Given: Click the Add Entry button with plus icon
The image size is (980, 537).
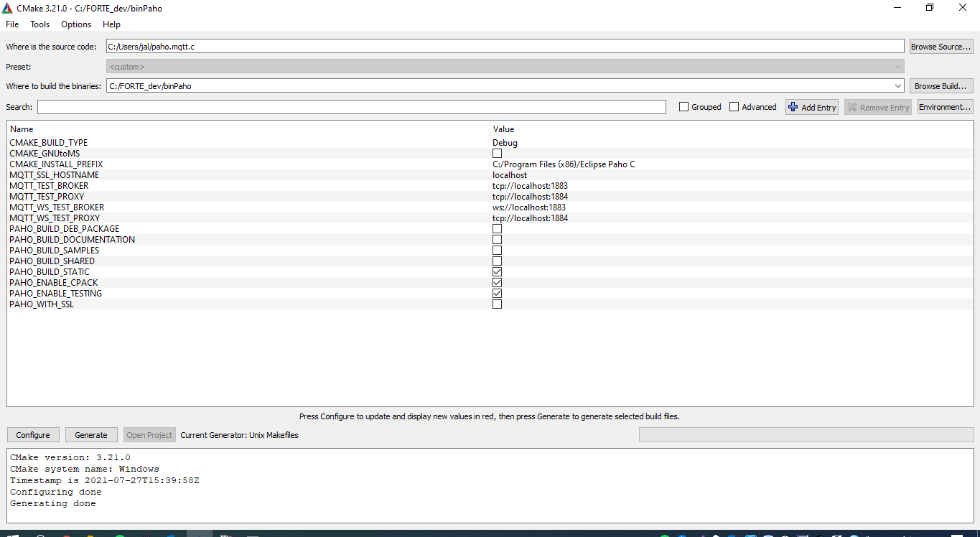Looking at the screenshot, I should (812, 107).
